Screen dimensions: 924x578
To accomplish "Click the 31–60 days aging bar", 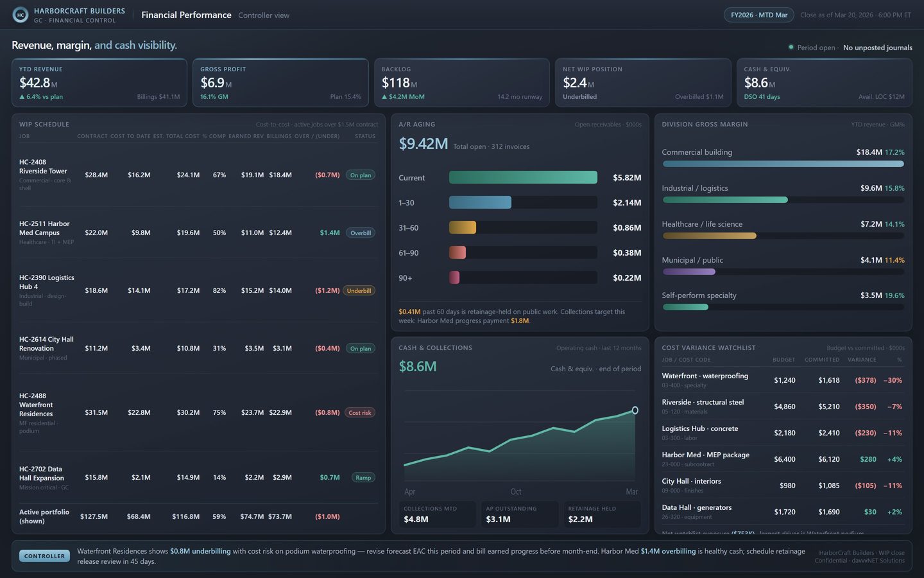I will [x=463, y=227].
